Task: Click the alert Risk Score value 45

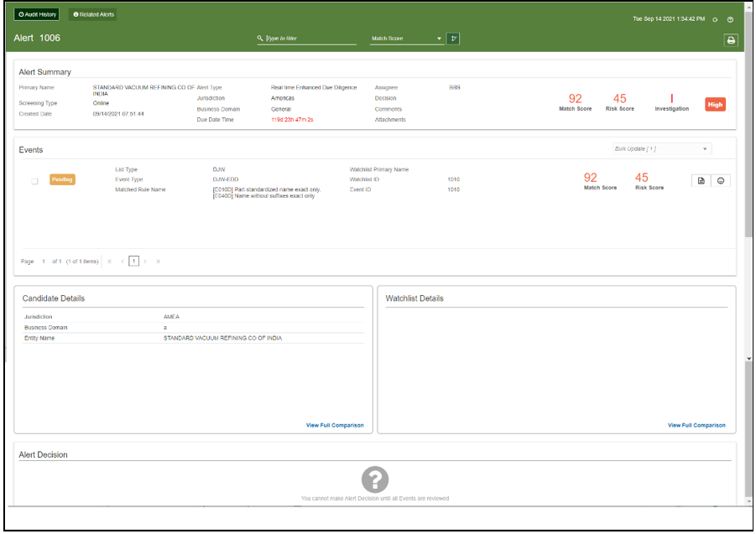Action: pos(619,99)
